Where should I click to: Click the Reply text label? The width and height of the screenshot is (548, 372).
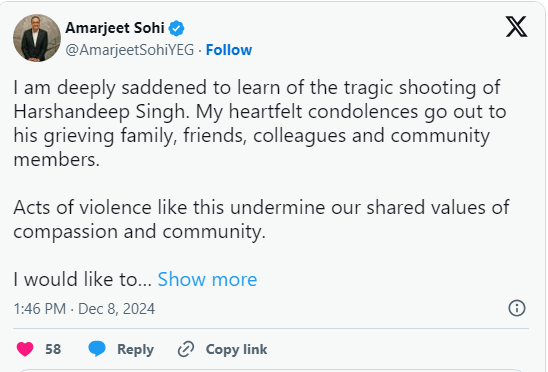click(135, 349)
